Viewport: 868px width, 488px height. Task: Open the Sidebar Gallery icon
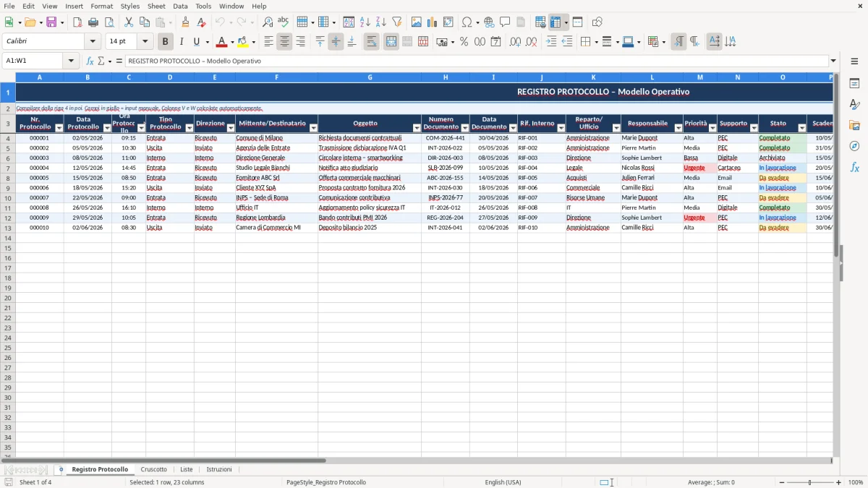pyautogui.click(x=854, y=126)
